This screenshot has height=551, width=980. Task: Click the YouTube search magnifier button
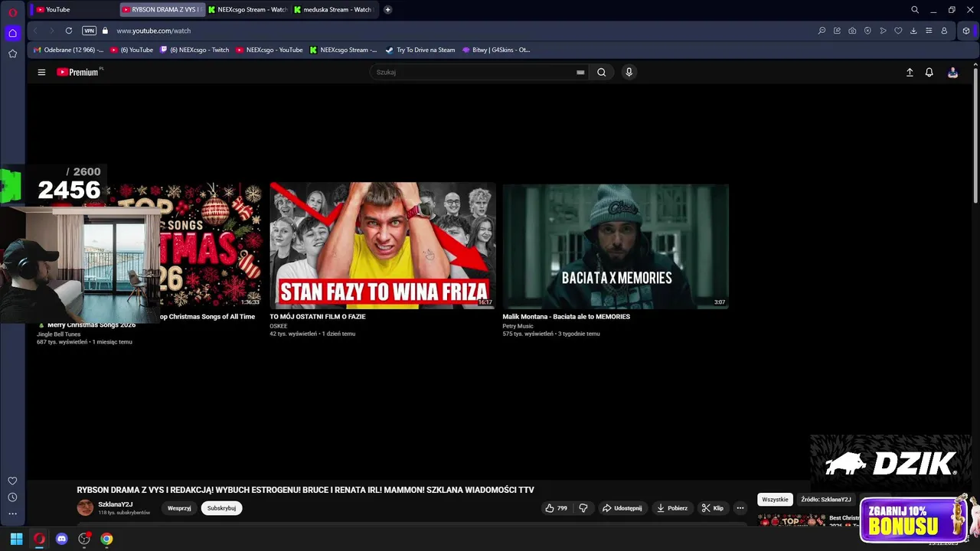click(602, 72)
